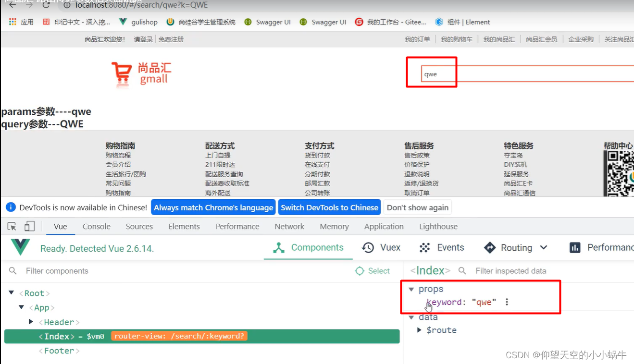
Task: Open the 夺宝岛 footer link
Action: click(x=513, y=155)
